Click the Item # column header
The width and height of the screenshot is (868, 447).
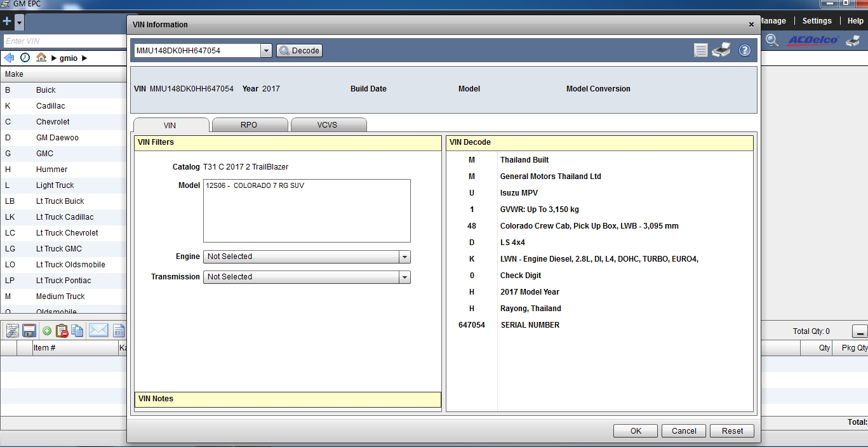[x=76, y=348]
